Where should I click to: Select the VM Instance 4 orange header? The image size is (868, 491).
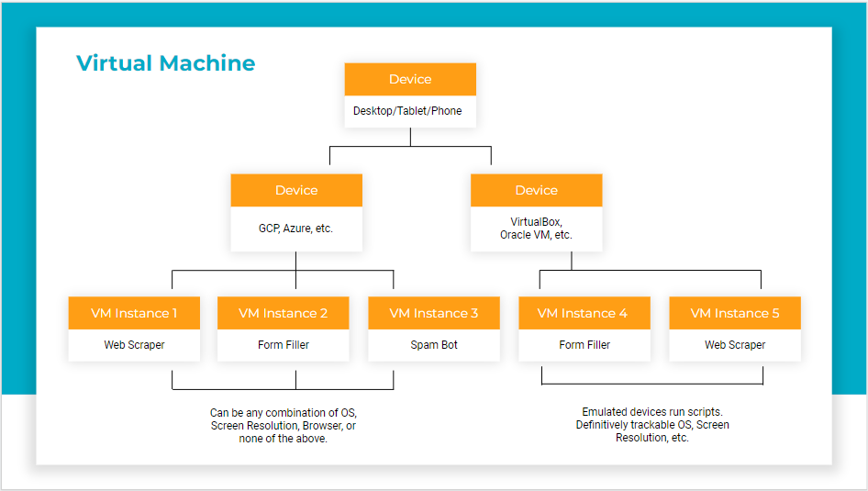[584, 313]
